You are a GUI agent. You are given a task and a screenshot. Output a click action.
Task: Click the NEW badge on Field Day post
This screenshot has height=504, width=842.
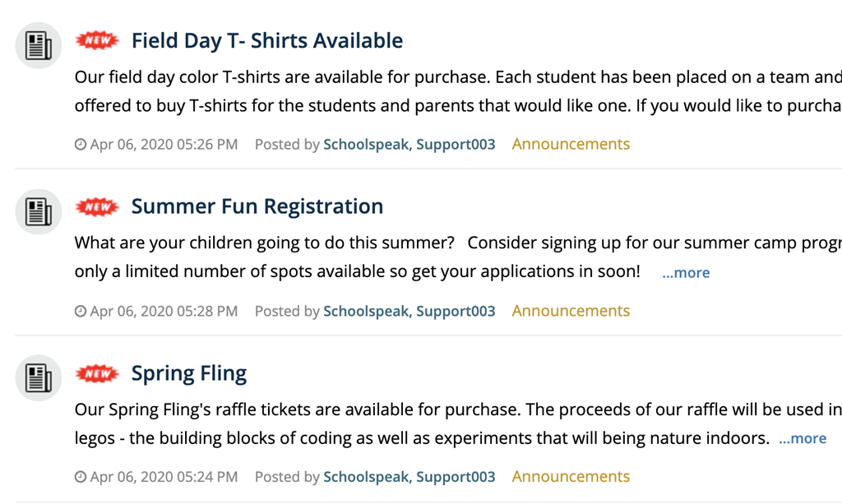pyautogui.click(x=97, y=40)
